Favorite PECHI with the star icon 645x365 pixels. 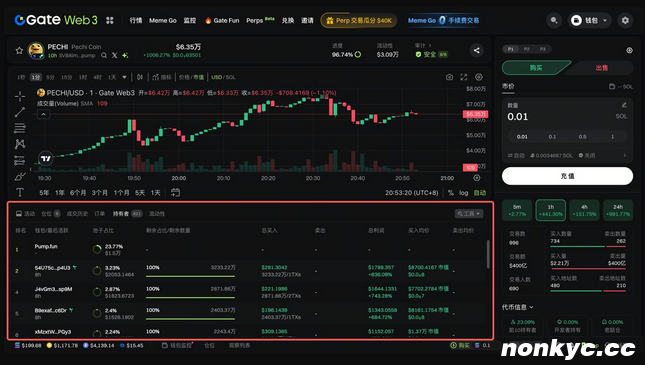tap(19, 51)
